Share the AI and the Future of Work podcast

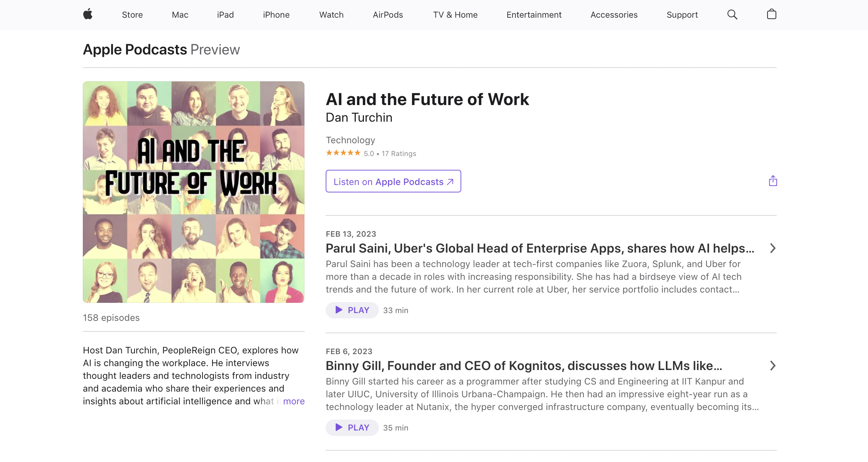[773, 181]
